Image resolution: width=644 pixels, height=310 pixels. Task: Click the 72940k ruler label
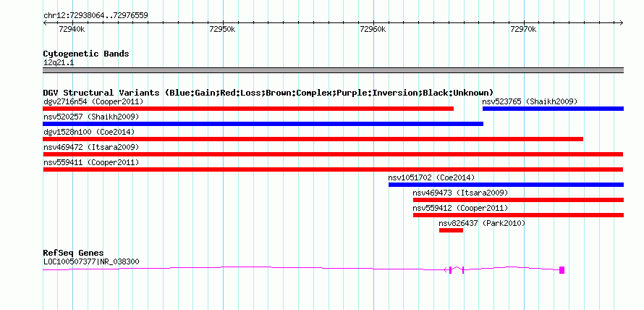pos(72,29)
